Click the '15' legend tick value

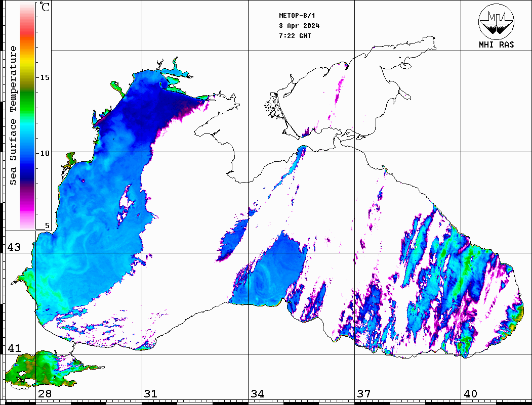click(x=45, y=77)
